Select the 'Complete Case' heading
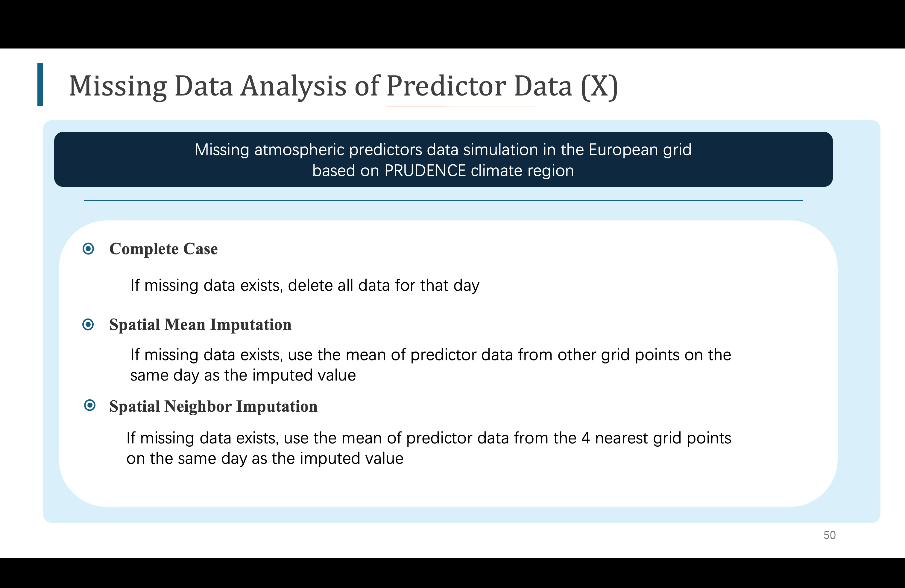 [x=163, y=249]
